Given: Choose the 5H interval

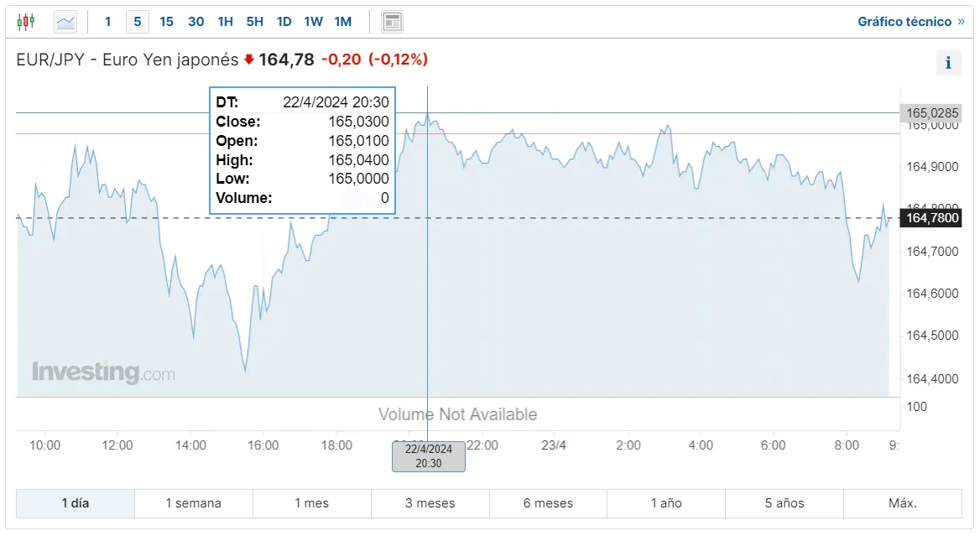Looking at the screenshot, I should point(254,22).
